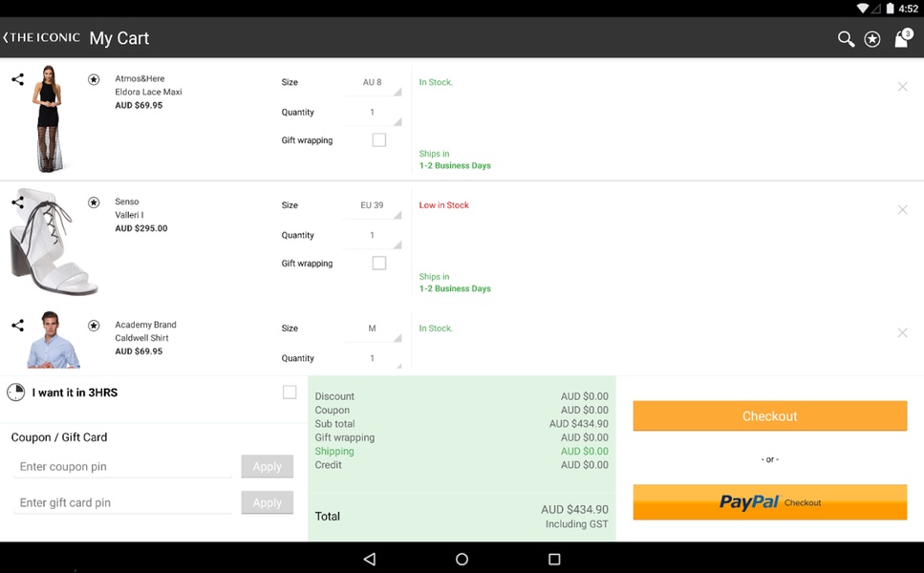Open quantity dropdown for Senso Valleri I
The height and width of the screenshot is (573, 924).
coord(372,236)
